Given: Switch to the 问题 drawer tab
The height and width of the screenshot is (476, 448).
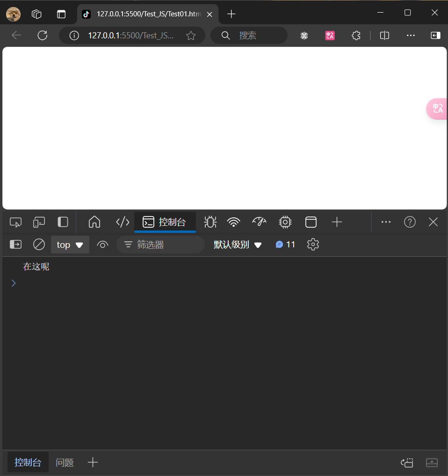Looking at the screenshot, I should coord(65,462).
